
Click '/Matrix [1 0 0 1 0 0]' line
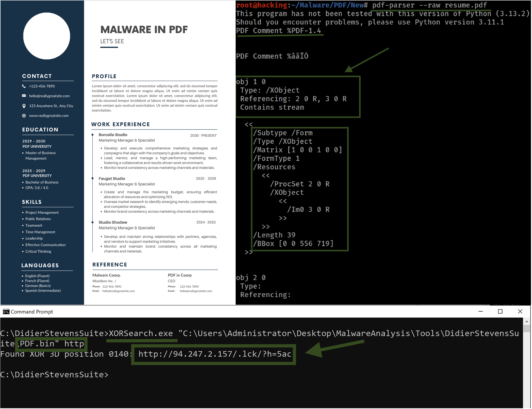click(x=298, y=150)
